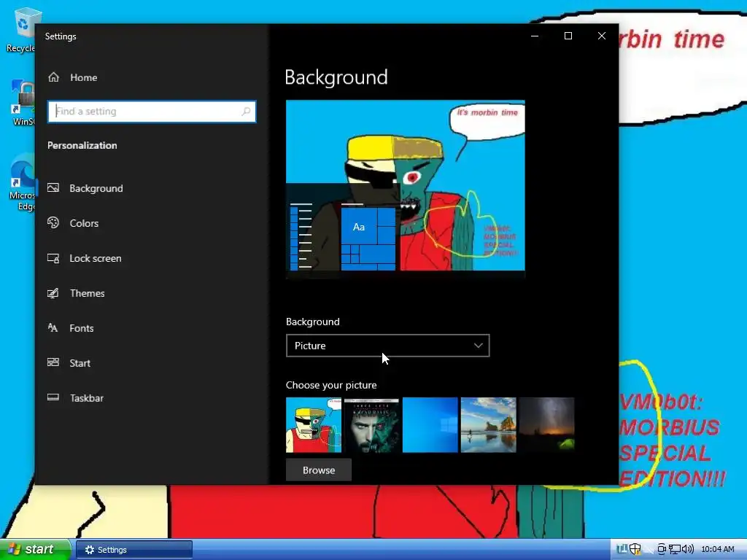
Task: Click the Themes brush icon in the sidebar
Action: pyautogui.click(x=53, y=293)
